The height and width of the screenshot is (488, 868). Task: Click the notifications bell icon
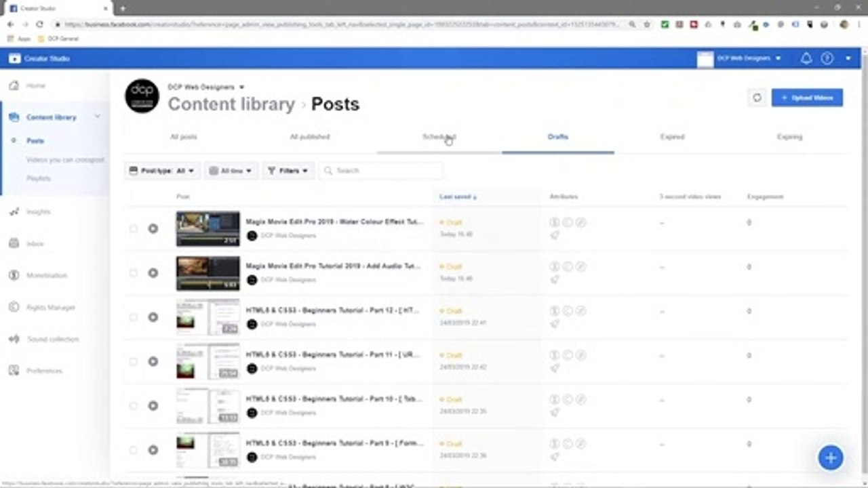pos(806,58)
